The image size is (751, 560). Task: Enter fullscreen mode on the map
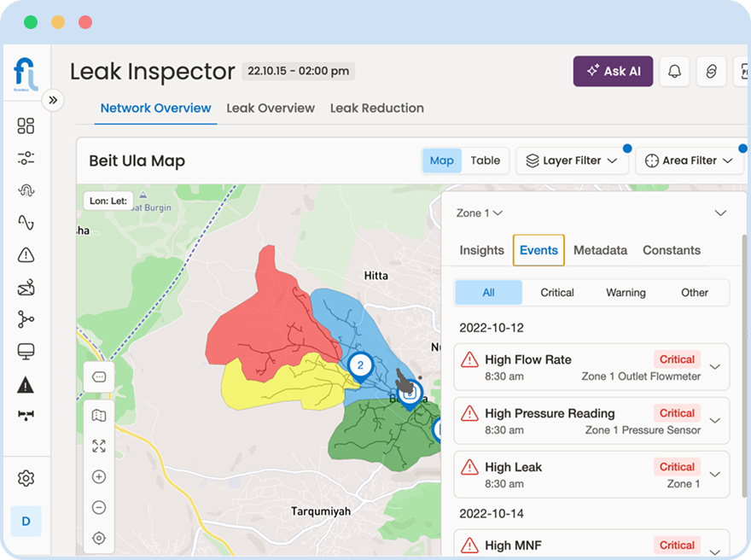pyautogui.click(x=99, y=445)
